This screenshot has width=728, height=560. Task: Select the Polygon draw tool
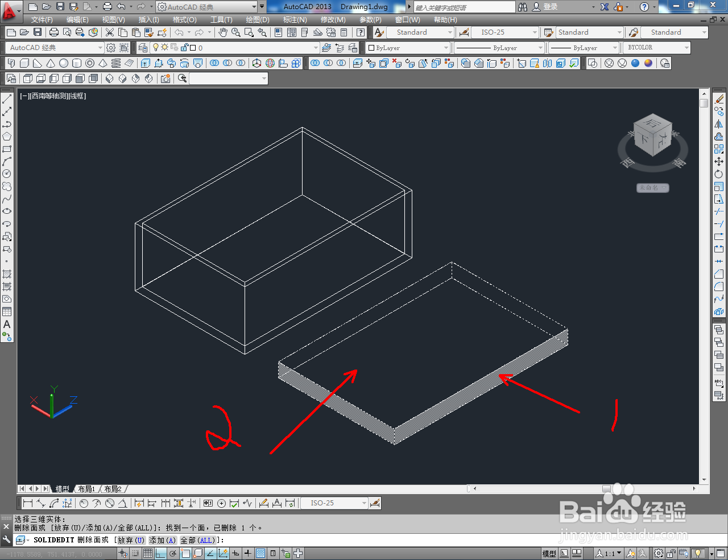click(x=7, y=136)
